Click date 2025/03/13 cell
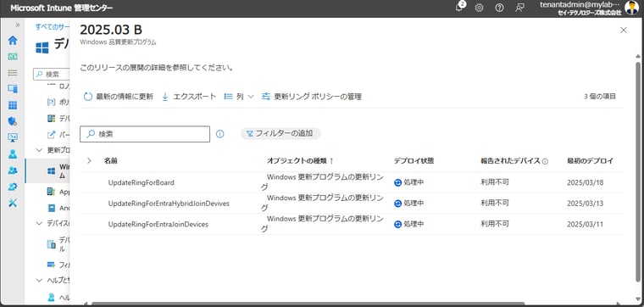Screen dimensions: 644x307 (x=586, y=204)
